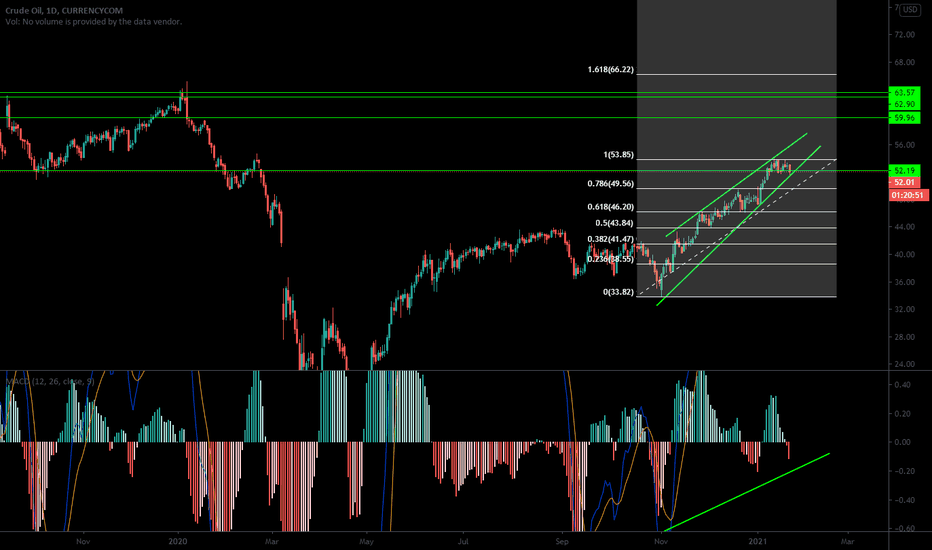Click the -0.60 MACD axis value
This screenshot has width=932, height=550.
(x=901, y=529)
